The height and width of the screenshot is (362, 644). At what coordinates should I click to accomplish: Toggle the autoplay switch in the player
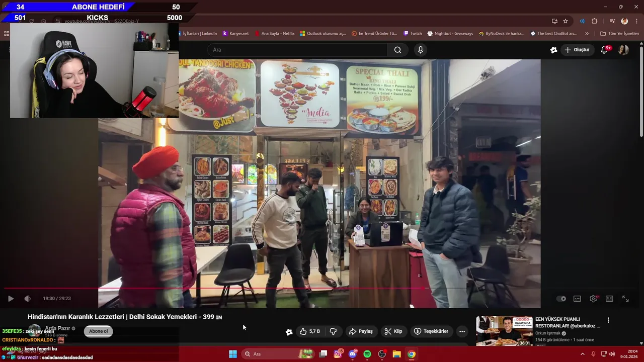[x=561, y=299]
